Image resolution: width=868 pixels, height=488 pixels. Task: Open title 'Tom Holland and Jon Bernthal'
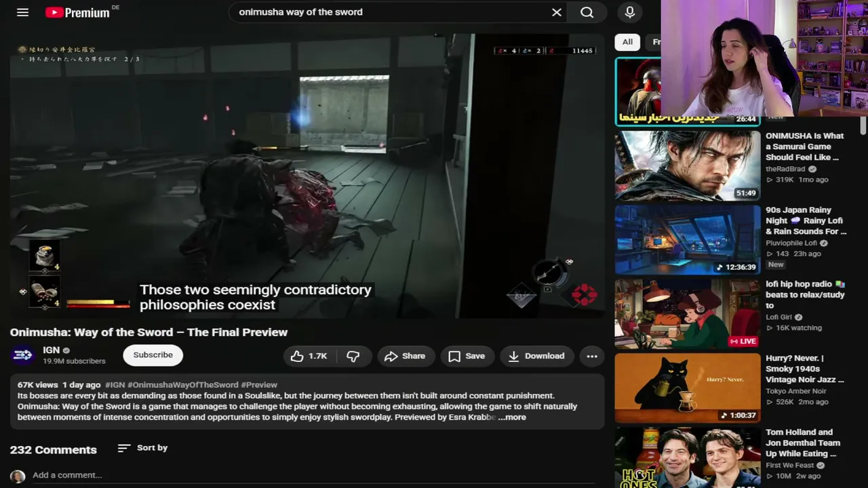pyautogui.click(x=803, y=443)
